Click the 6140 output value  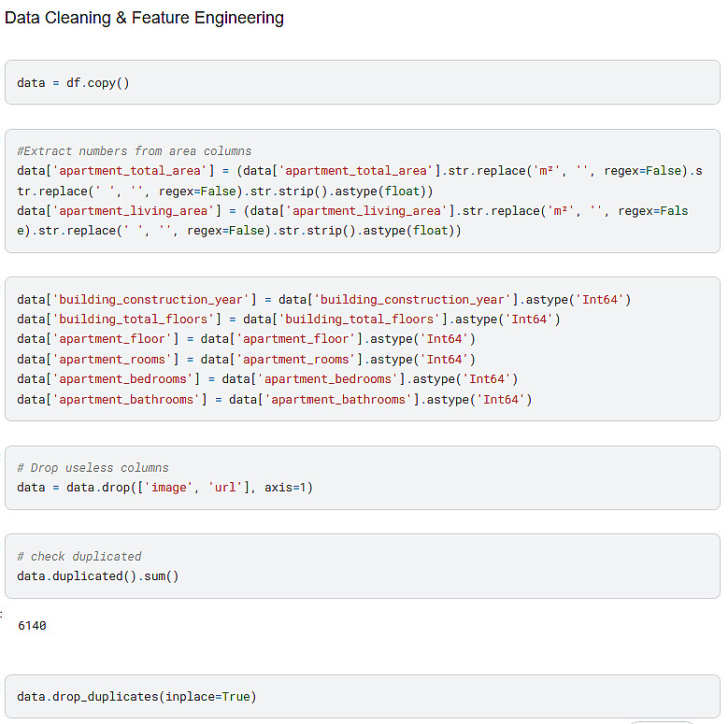[x=32, y=625]
